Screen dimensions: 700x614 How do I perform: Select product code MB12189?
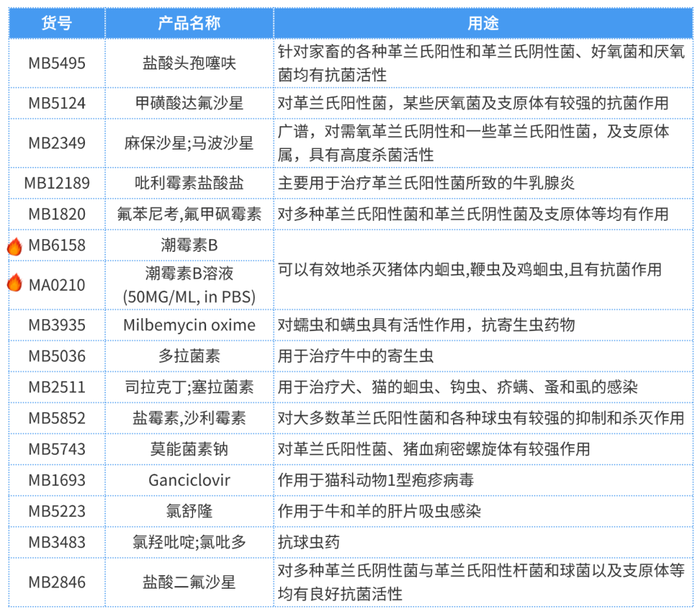(57, 183)
